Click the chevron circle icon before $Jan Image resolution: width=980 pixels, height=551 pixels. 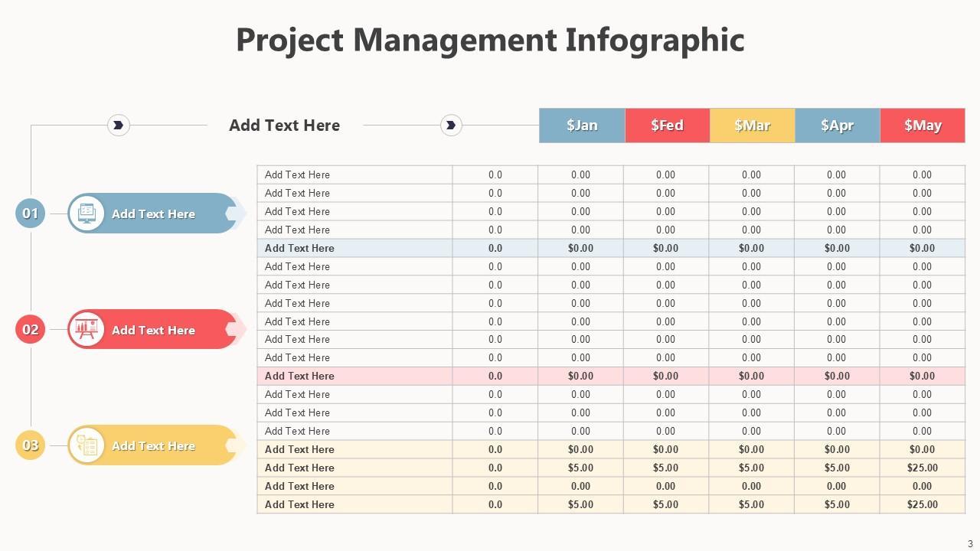point(451,125)
